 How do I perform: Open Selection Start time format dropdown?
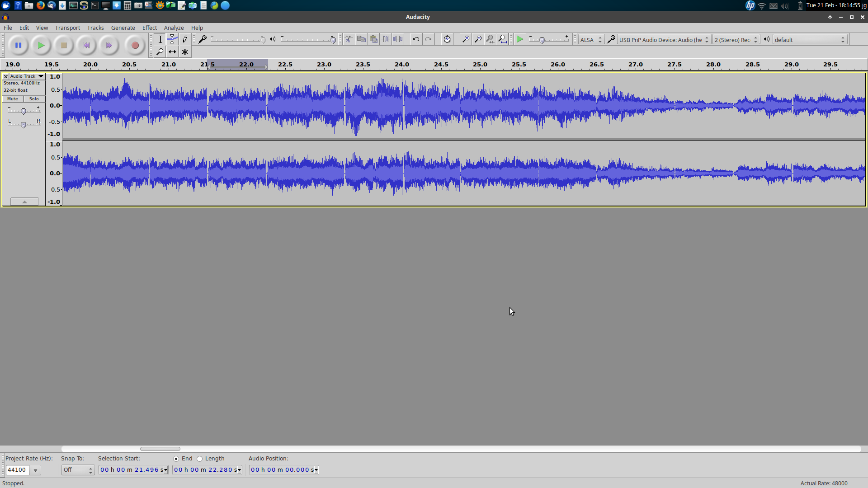coord(166,470)
